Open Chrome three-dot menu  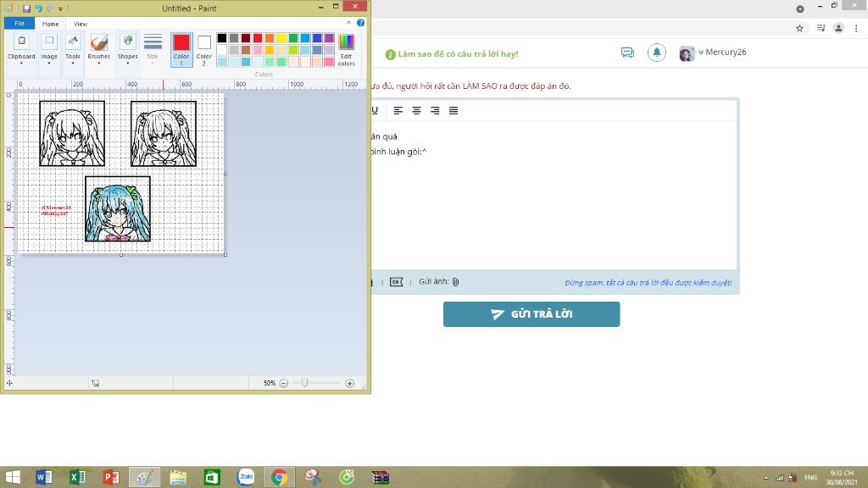[856, 28]
